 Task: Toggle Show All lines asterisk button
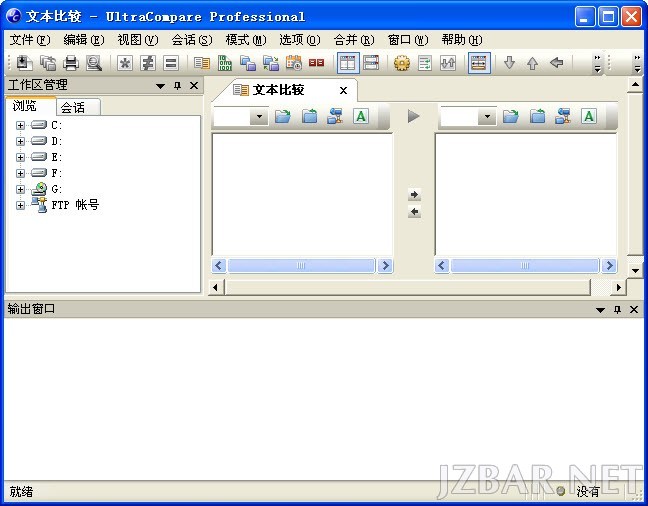point(124,63)
